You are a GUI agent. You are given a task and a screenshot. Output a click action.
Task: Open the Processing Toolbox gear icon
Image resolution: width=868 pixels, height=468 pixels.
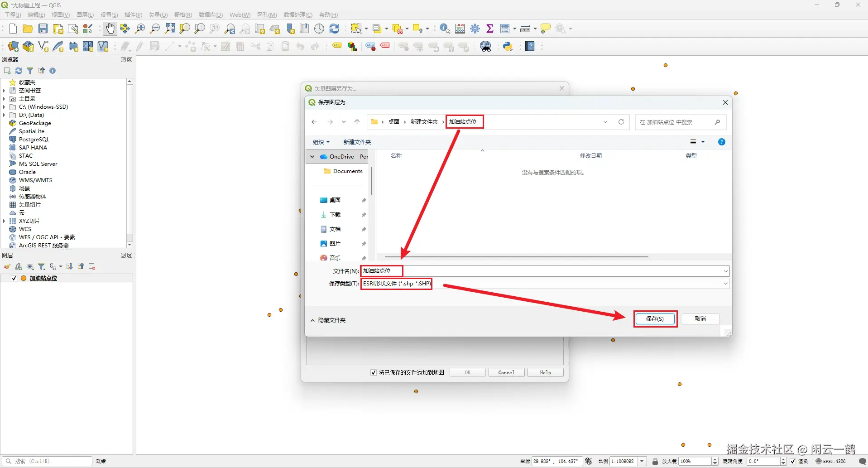click(x=475, y=29)
